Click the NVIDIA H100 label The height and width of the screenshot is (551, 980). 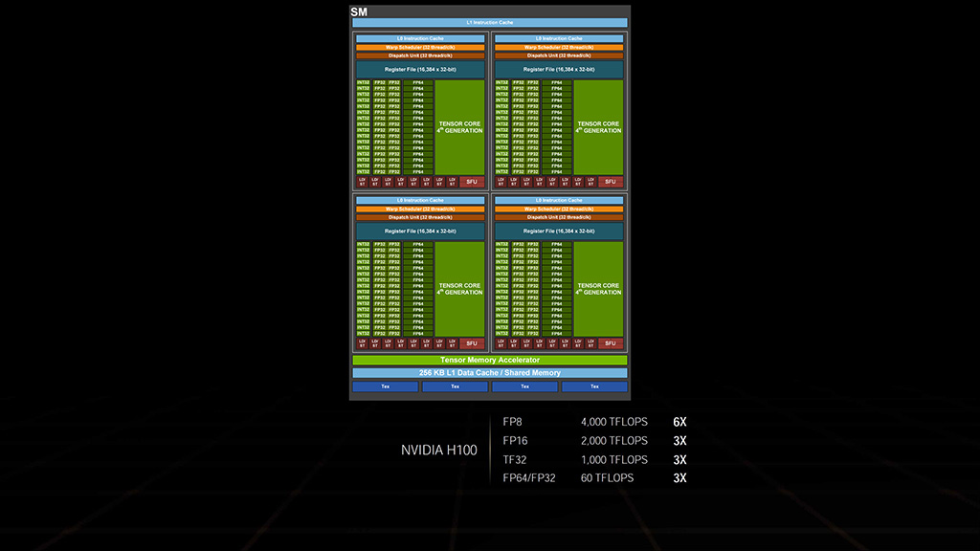coord(438,450)
